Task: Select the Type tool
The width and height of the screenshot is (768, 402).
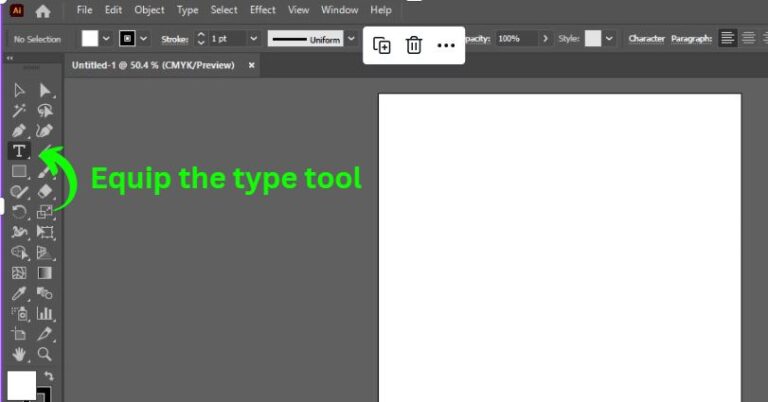Action: [19, 151]
